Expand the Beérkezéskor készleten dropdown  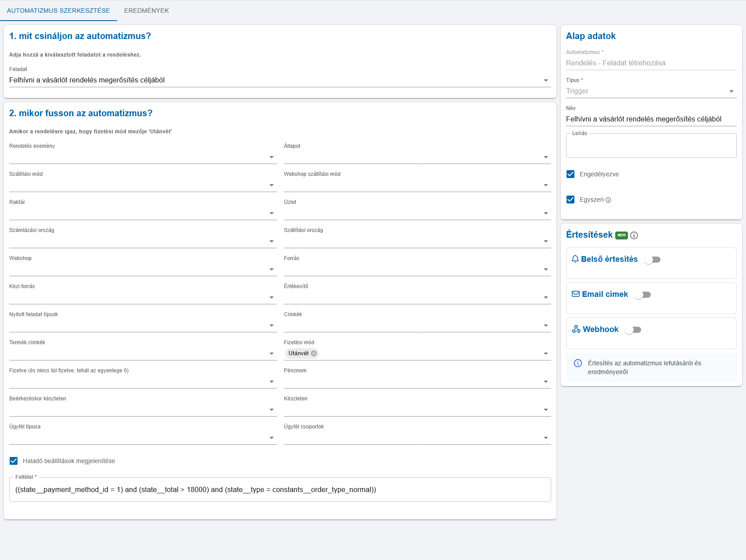143,410
